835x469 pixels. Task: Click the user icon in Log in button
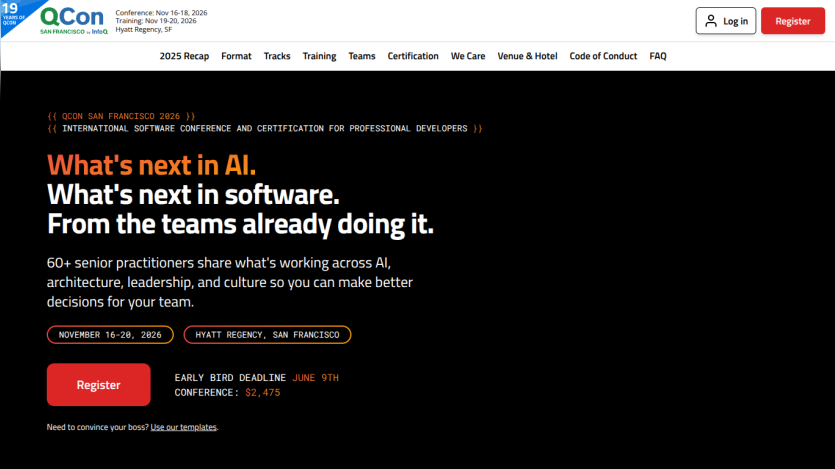click(x=710, y=21)
